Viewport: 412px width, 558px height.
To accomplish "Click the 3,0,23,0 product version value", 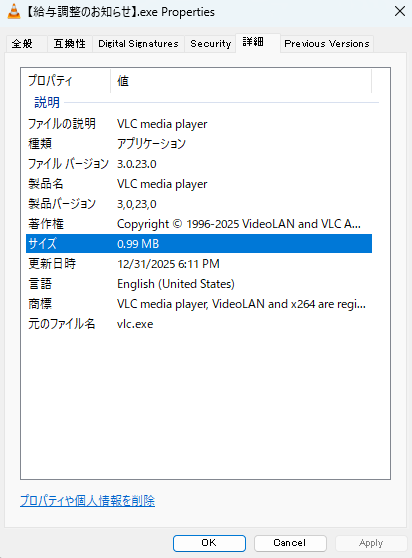I will tap(137, 204).
